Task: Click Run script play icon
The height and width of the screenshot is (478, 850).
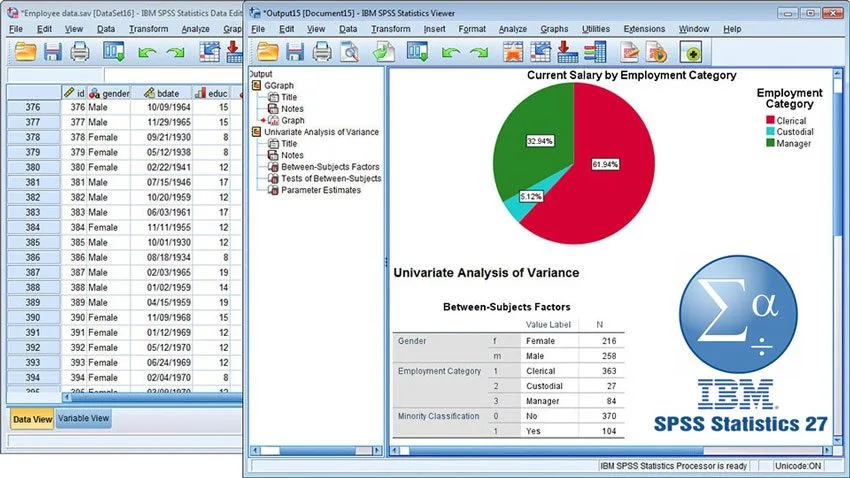Action: tap(656, 52)
